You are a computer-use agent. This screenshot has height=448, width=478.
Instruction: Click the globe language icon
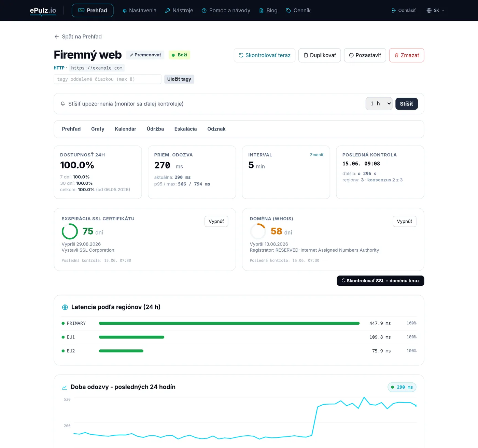(x=429, y=11)
